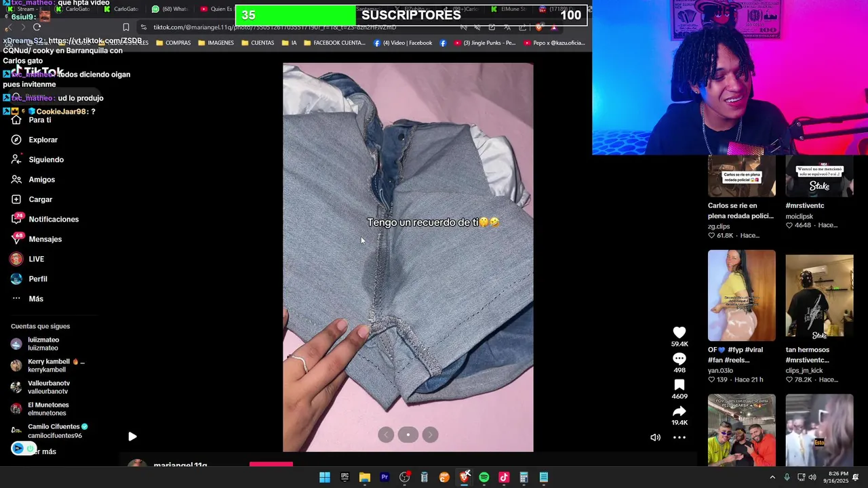The image size is (868, 488).
Task: Open the Notepad taskbar icon
Action: click(543, 477)
